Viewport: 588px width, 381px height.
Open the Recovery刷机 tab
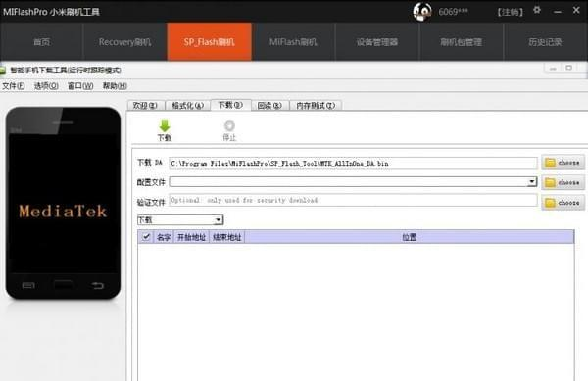pos(124,42)
